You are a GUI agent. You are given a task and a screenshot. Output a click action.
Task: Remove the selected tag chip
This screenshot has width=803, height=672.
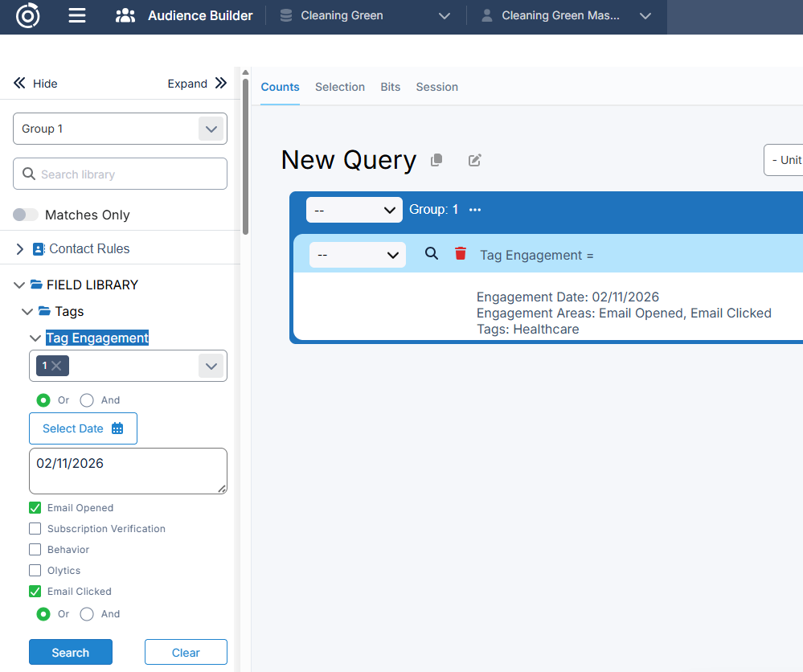(56, 366)
